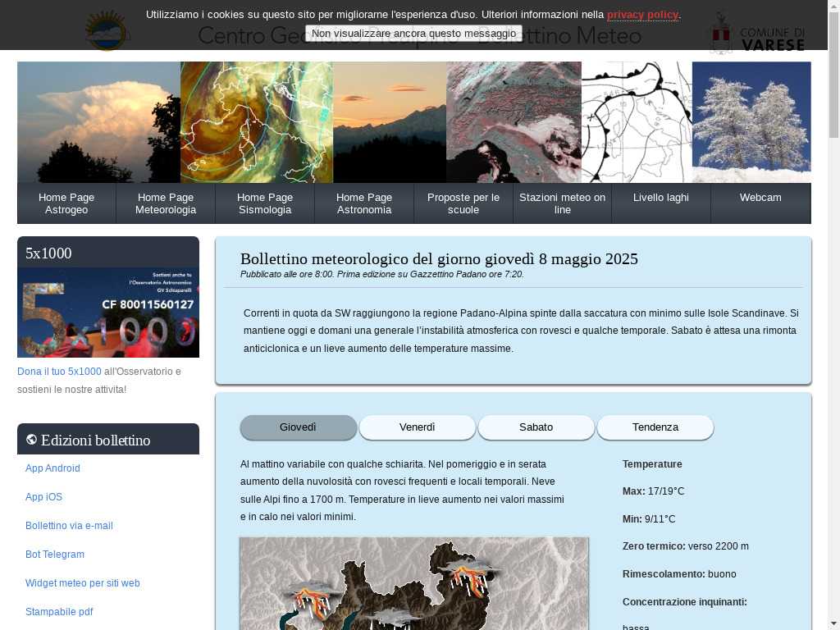840x630 pixels.
Task: Switch to the Tendenza forecast tab
Action: click(x=655, y=427)
